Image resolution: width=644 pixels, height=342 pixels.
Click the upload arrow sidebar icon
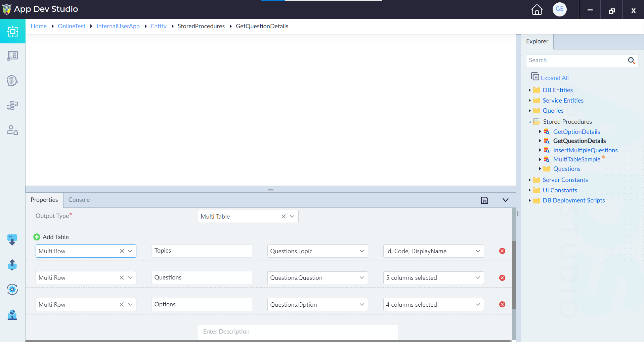[x=12, y=265]
